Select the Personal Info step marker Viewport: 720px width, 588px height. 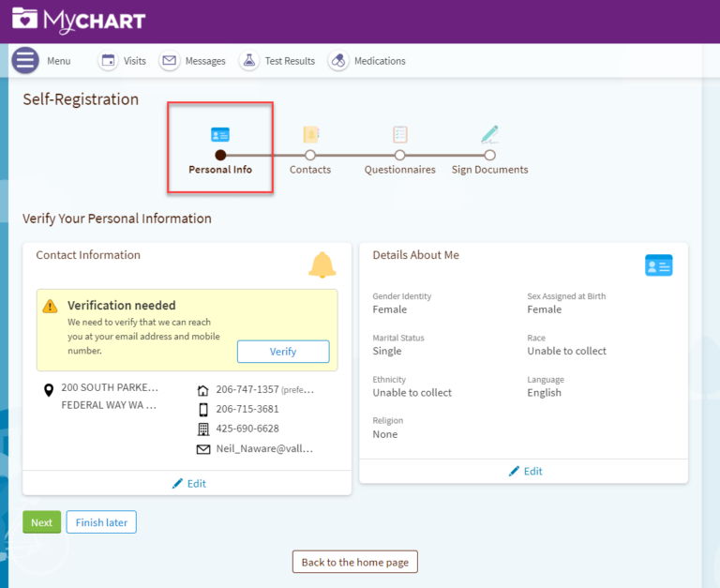(220, 156)
